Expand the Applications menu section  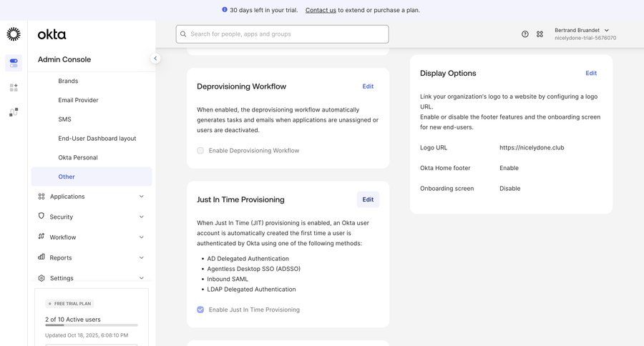point(91,197)
